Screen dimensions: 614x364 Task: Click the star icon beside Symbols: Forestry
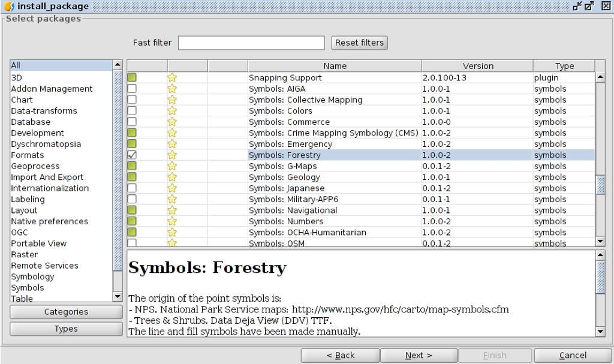coord(172,155)
